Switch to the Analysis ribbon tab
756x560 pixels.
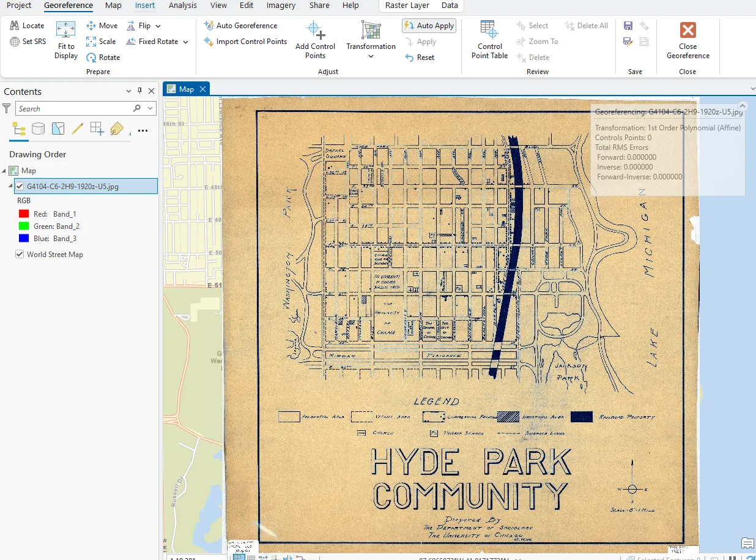183,6
